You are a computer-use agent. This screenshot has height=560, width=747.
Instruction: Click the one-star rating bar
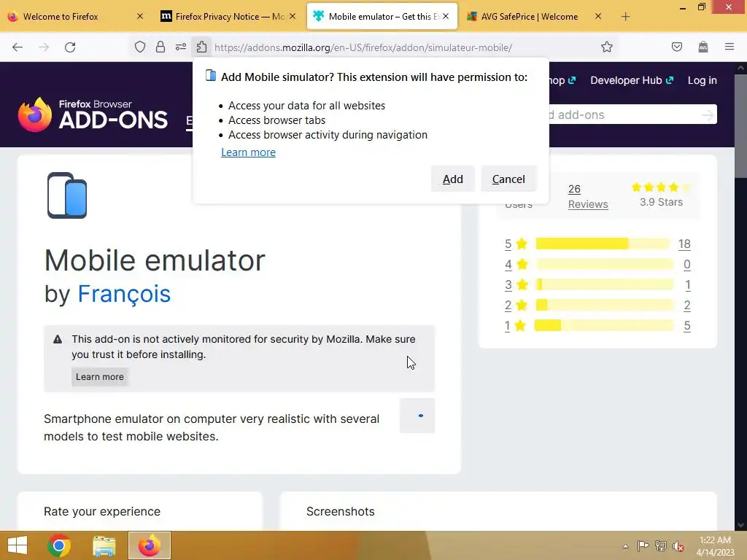(603, 326)
